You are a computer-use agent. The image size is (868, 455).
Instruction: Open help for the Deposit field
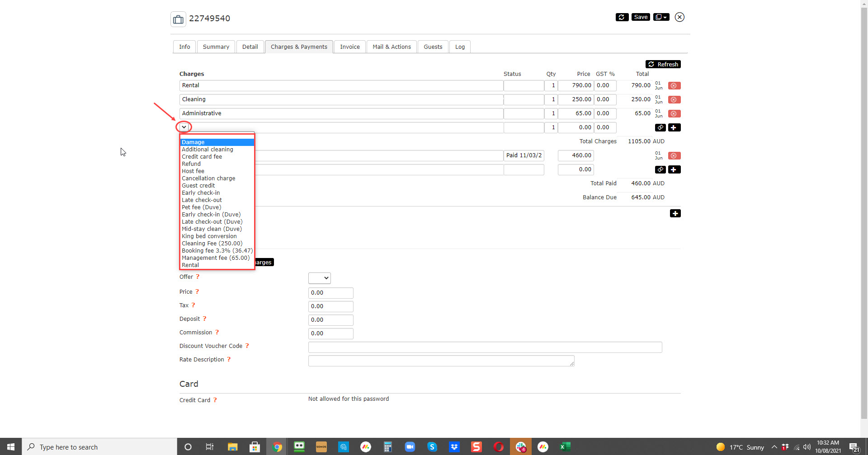tap(204, 319)
